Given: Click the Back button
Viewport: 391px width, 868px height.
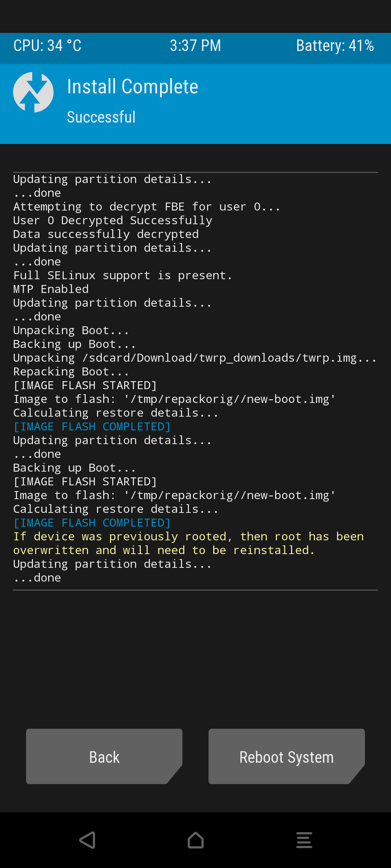Looking at the screenshot, I should pos(104,756).
